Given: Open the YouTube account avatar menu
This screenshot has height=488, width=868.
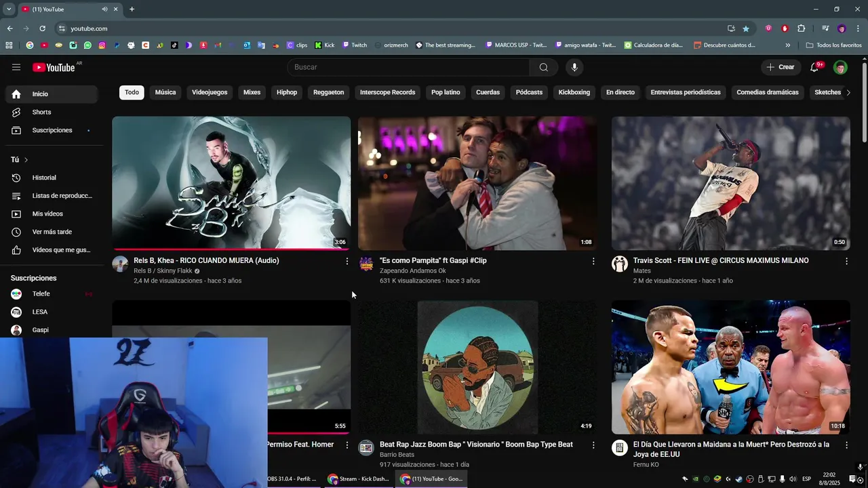Looking at the screenshot, I should 840,67.
